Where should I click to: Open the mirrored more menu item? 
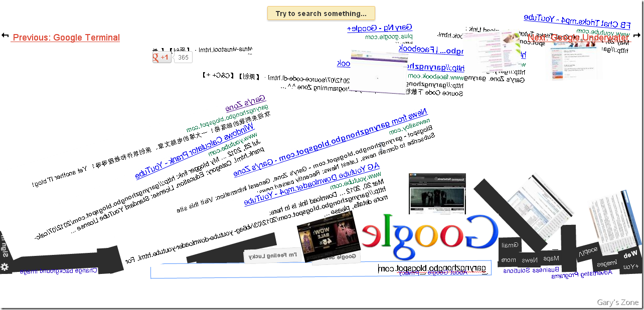point(509,260)
